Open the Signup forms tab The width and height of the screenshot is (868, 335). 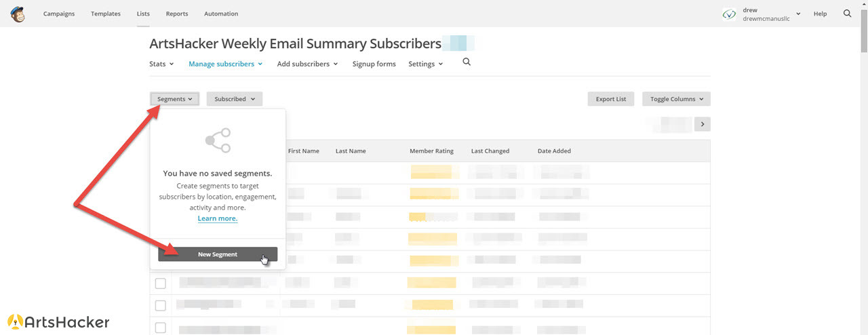click(374, 64)
